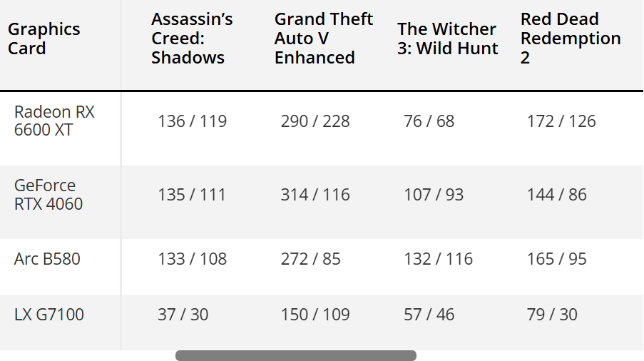644x361 pixels.
Task: Click the LX G7100 row label
Action: tap(49, 315)
